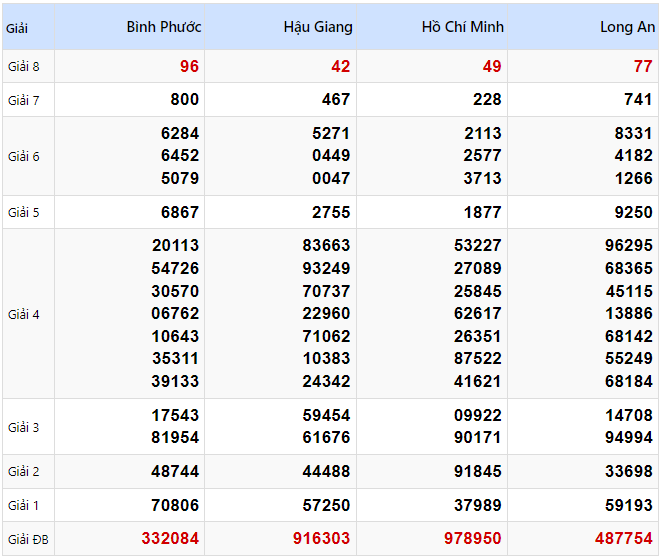This screenshot has width=661, height=559.
Task: Select the Giải ĐB row label
Action: pos(27,539)
